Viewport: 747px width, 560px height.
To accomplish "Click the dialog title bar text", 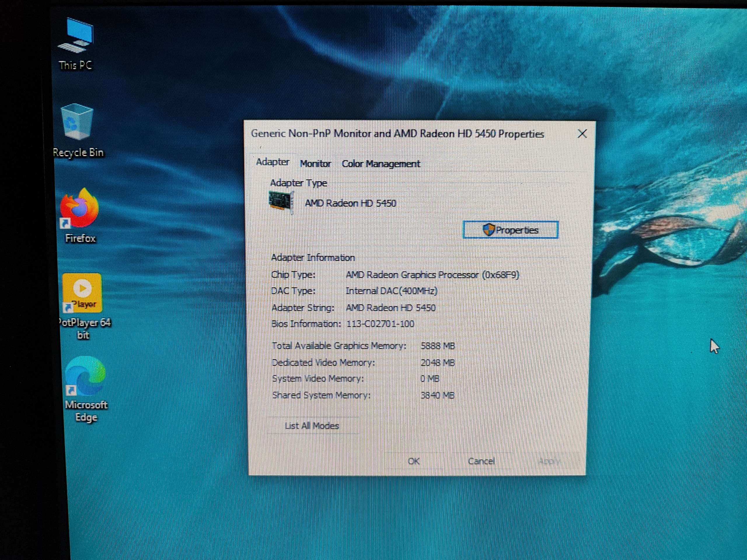I will tap(397, 134).
